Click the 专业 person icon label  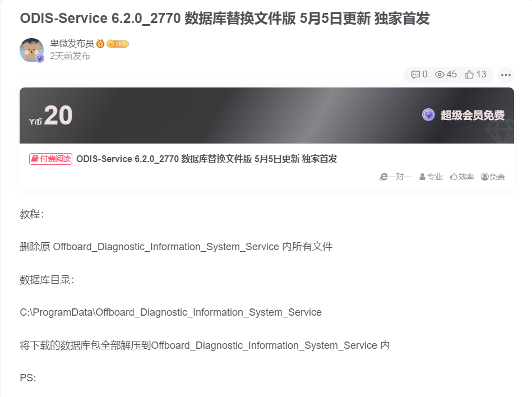click(431, 177)
